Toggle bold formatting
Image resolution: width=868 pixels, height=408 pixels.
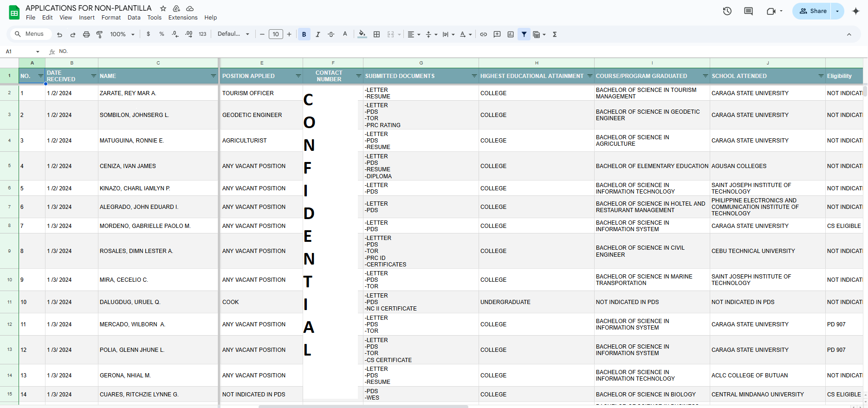pyautogui.click(x=304, y=34)
